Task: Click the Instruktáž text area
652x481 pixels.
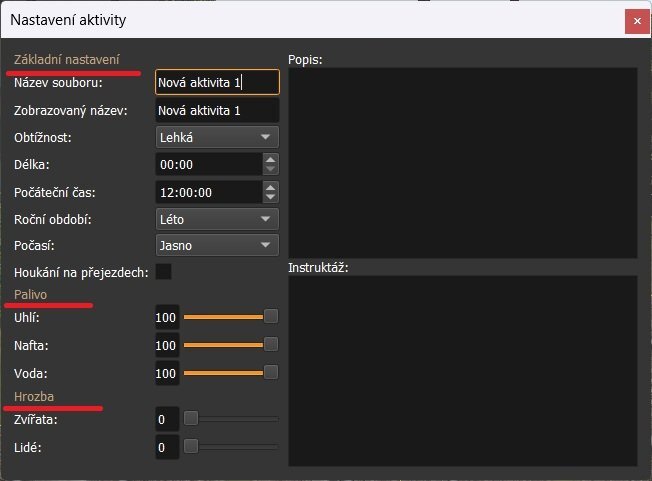Action: coord(462,370)
